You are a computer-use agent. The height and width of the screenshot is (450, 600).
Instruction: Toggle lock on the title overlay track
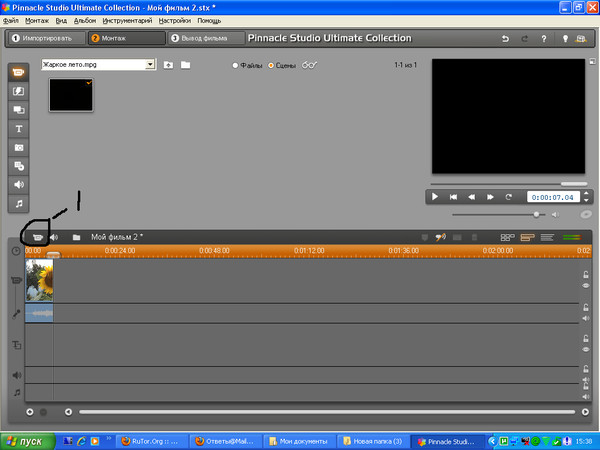(586, 338)
